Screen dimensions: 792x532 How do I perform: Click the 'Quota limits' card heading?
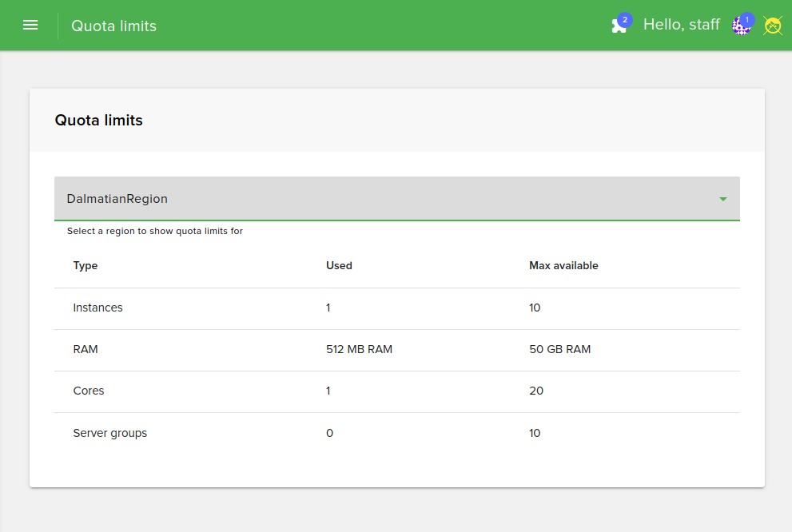pyautogui.click(x=98, y=121)
